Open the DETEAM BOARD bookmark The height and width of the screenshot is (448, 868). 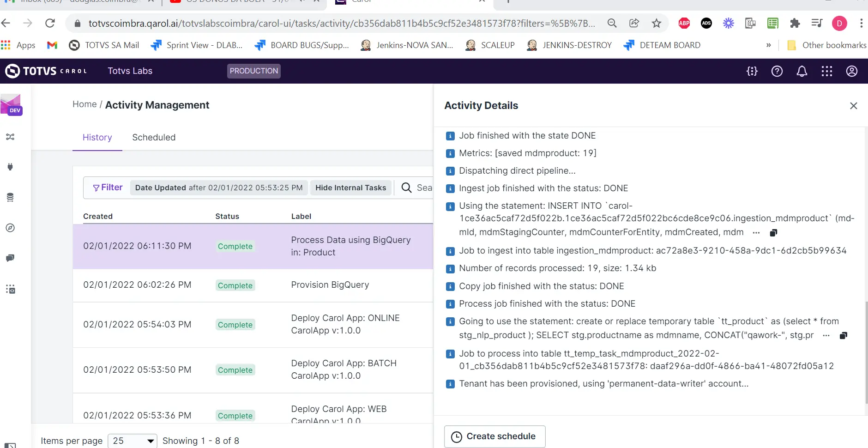pyautogui.click(x=662, y=45)
